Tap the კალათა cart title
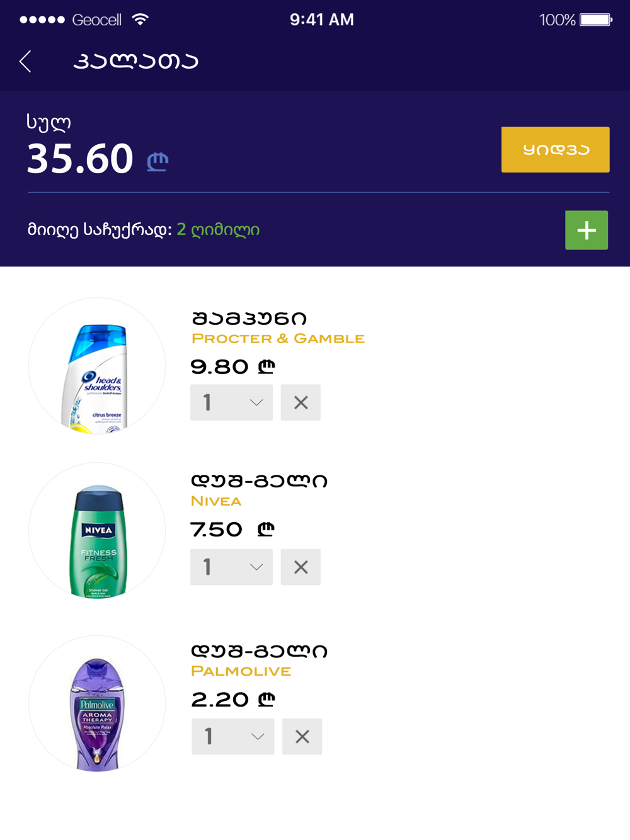The height and width of the screenshot is (840, 630). coord(135,61)
